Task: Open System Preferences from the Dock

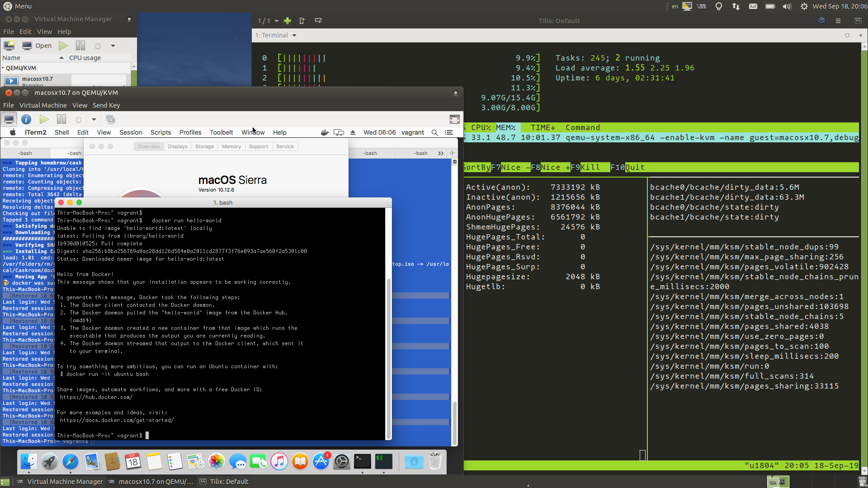Action: click(x=342, y=461)
